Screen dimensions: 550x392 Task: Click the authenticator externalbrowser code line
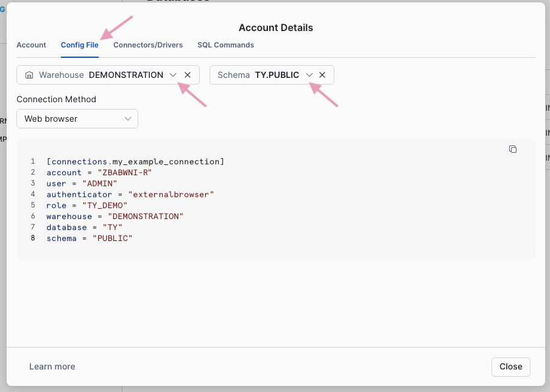[130, 195]
